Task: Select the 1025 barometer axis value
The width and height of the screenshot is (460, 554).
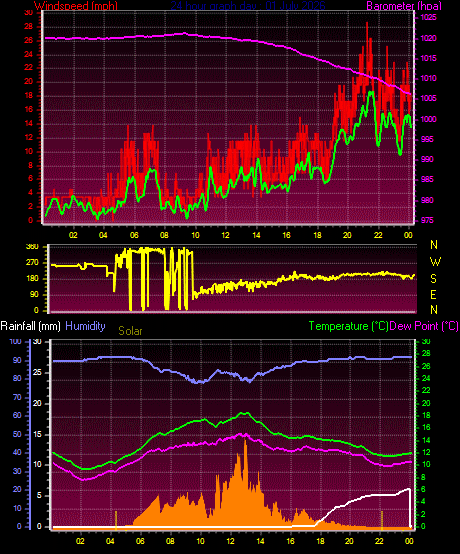Action: coord(428,18)
